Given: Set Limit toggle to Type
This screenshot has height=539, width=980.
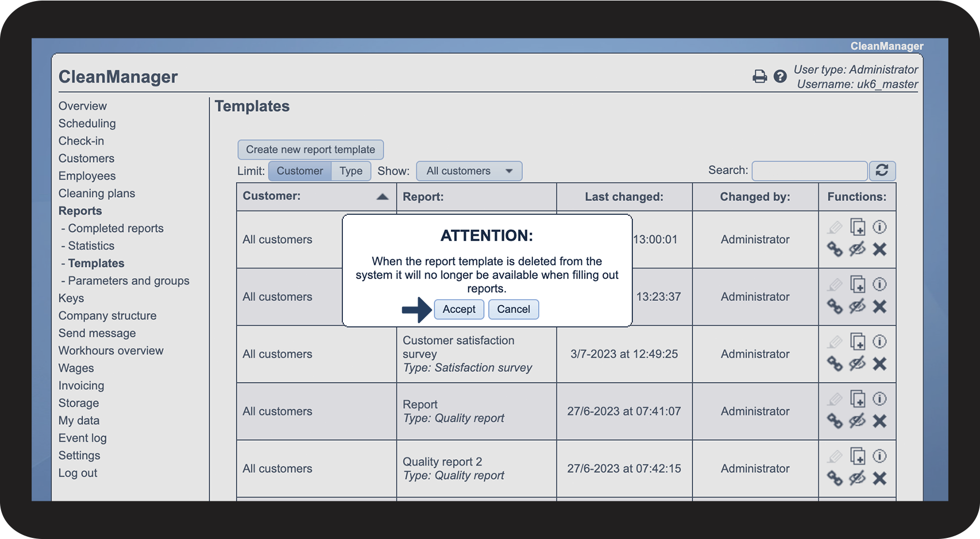Looking at the screenshot, I should point(351,171).
